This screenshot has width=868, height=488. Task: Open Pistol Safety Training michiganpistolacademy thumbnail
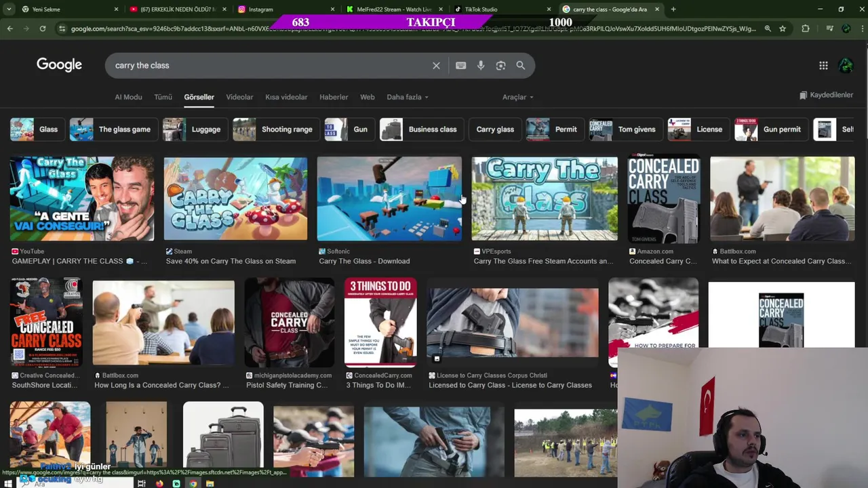click(289, 323)
